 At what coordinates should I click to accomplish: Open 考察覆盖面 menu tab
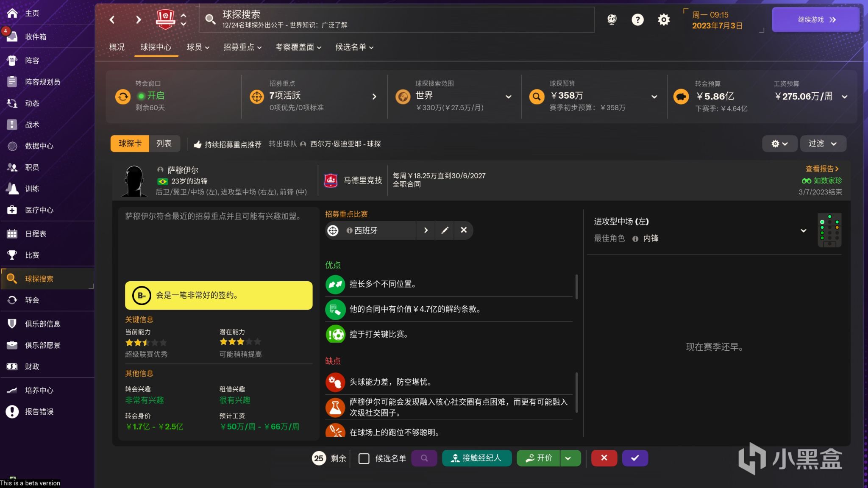click(x=298, y=47)
